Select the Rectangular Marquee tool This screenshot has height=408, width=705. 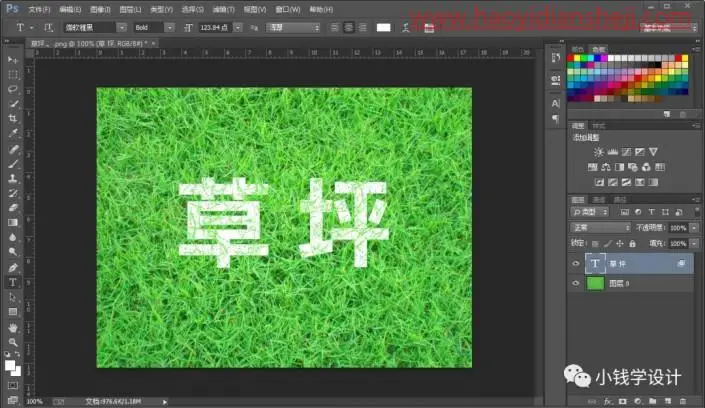pyautogui.click(x=13, y=74)
